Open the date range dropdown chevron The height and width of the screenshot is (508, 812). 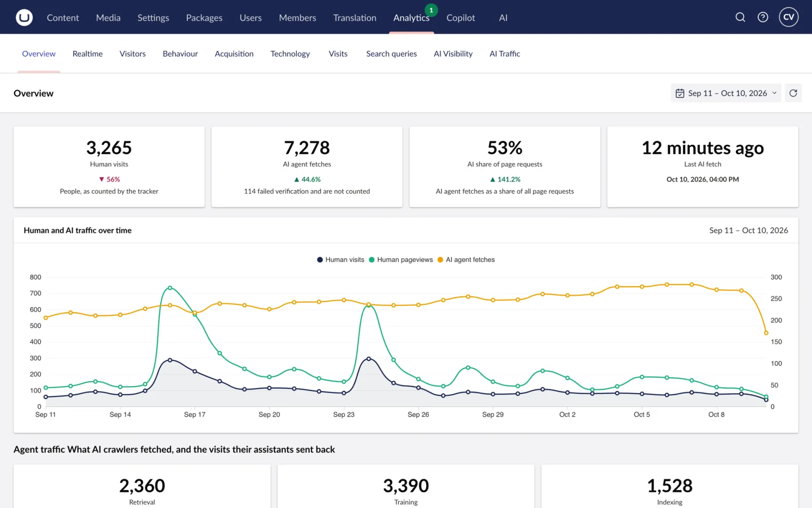tap(774, 93)
